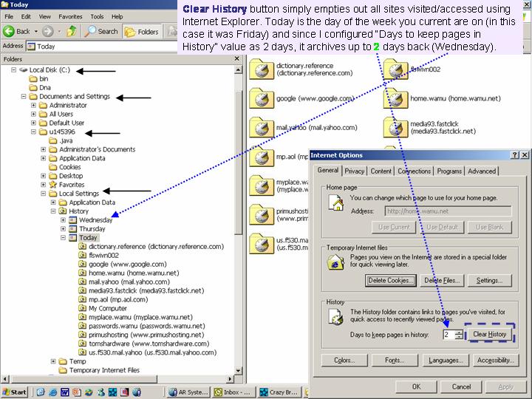Viewport: 532px width, 399px height.
Task: Open the Windows Start button
Action: pos(14,392)
